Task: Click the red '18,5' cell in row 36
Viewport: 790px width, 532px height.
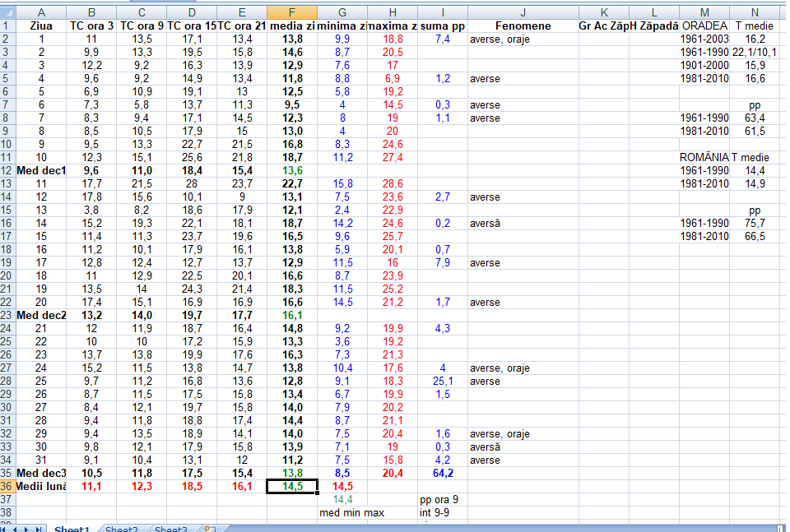Action: click(x=192, y=486)
